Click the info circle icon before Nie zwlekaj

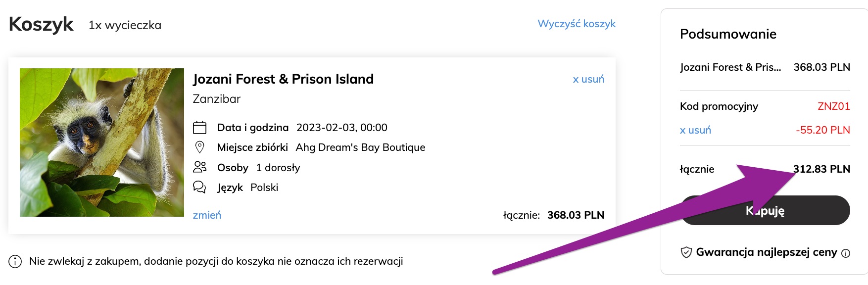15,261
